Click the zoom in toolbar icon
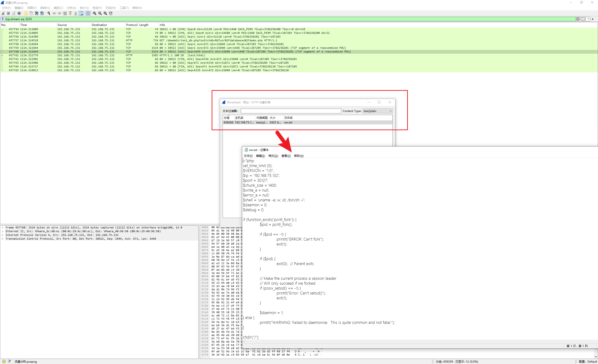Screen dimensions: 598x364 click(x=95, y=13)
